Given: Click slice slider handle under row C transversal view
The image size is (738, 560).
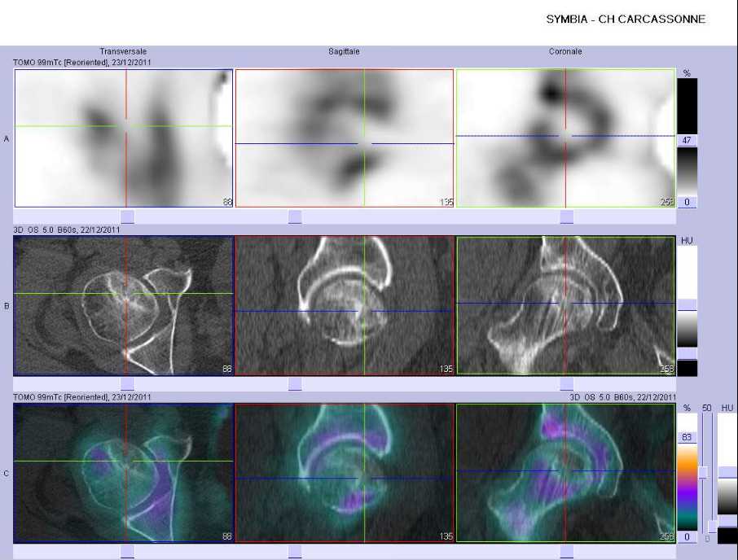Looking at the screenshot, I should [128, 552].
